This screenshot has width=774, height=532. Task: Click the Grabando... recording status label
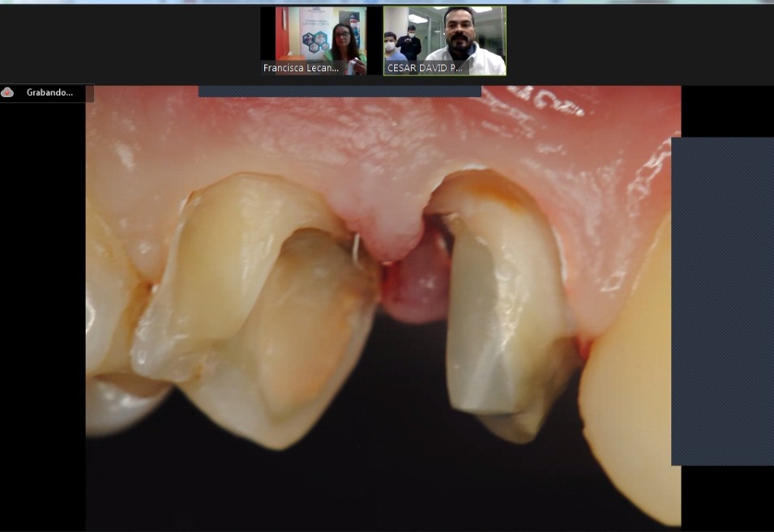pos(49,92)
